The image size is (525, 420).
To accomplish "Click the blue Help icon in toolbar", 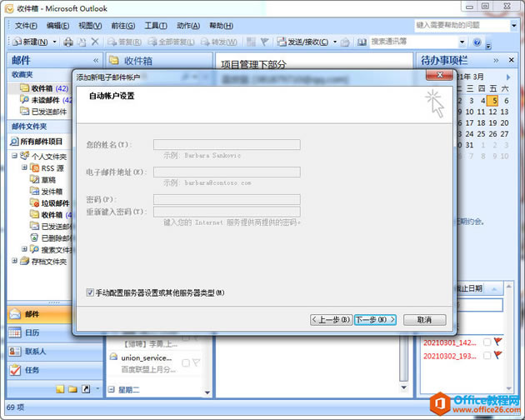I will (477, 42).
